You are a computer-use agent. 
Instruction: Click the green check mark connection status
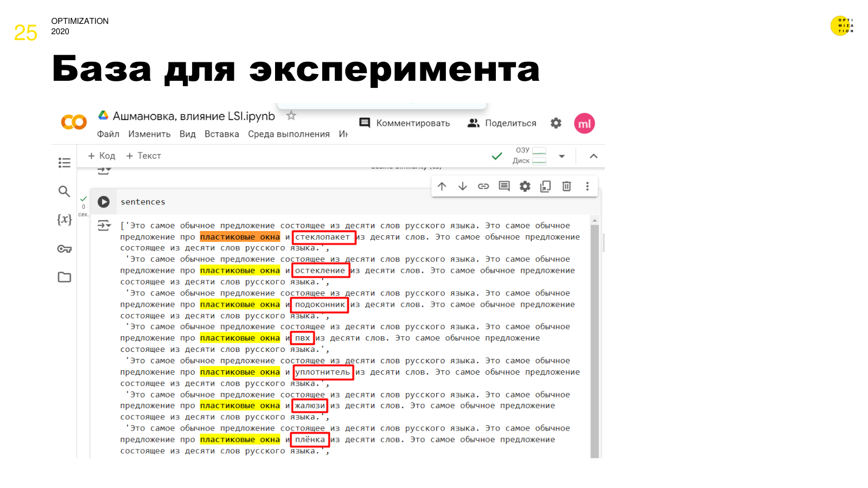point(496,156)
